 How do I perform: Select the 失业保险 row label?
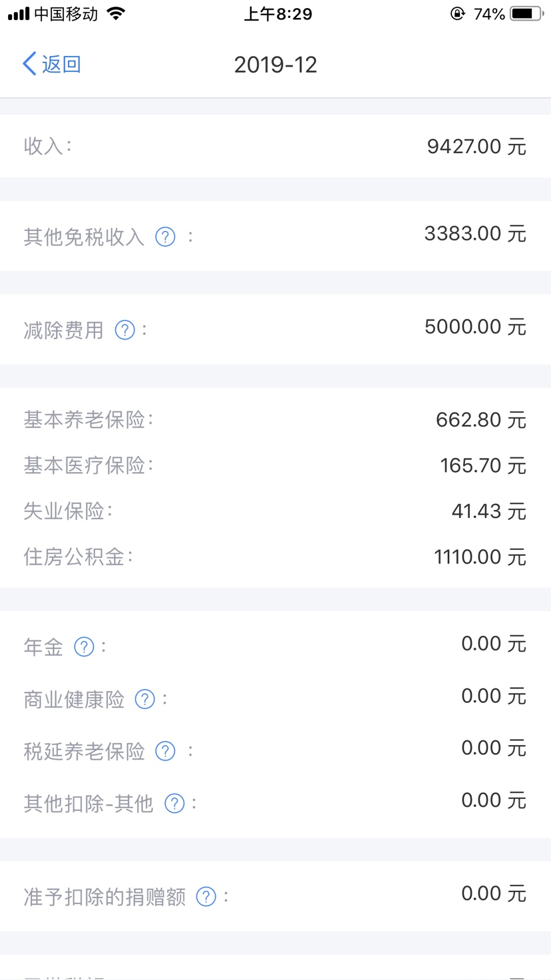(x=68, y=511)
